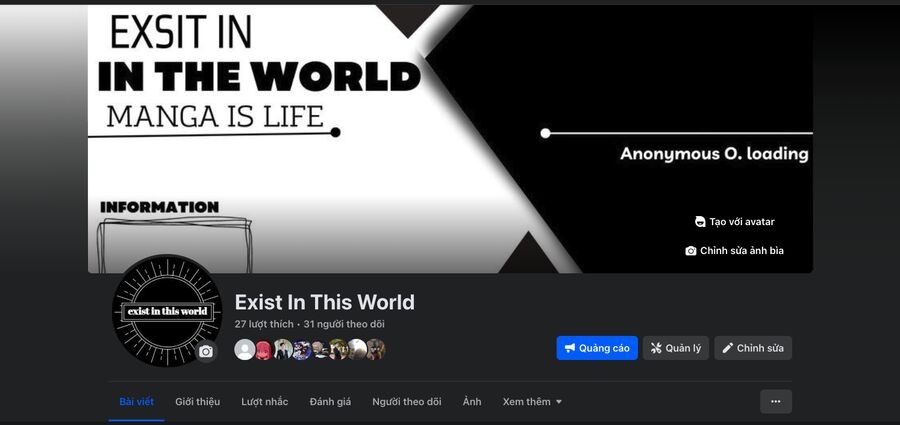This screenshot has width=900, height=425.
Task: Open the three-dots more options button
Action: pyautogui.click(x=776, y=401)
